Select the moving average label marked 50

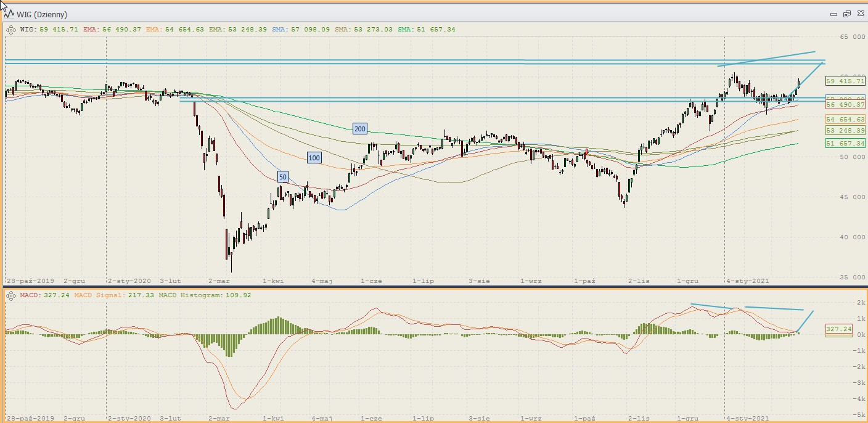click(282, 177)
